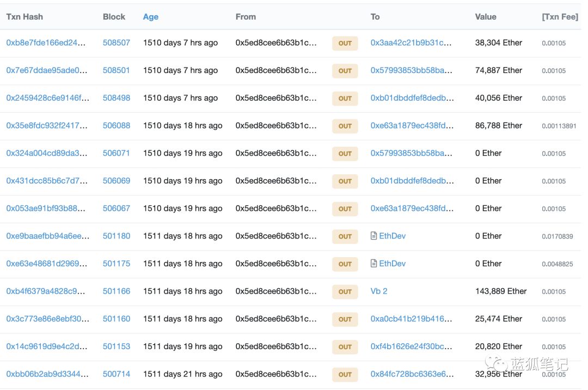Open recipient address 0xf4b1626e24f30bc
This screenshot has height=390, width=588.
[x=411, y=346]
